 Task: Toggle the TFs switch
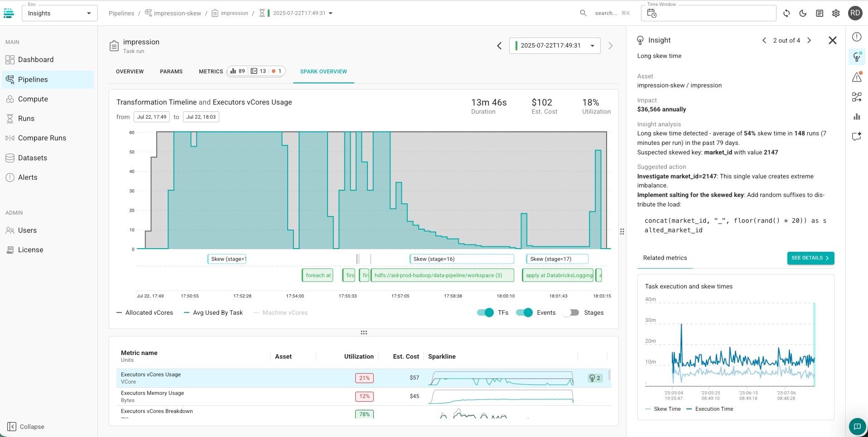pos(485,312)
